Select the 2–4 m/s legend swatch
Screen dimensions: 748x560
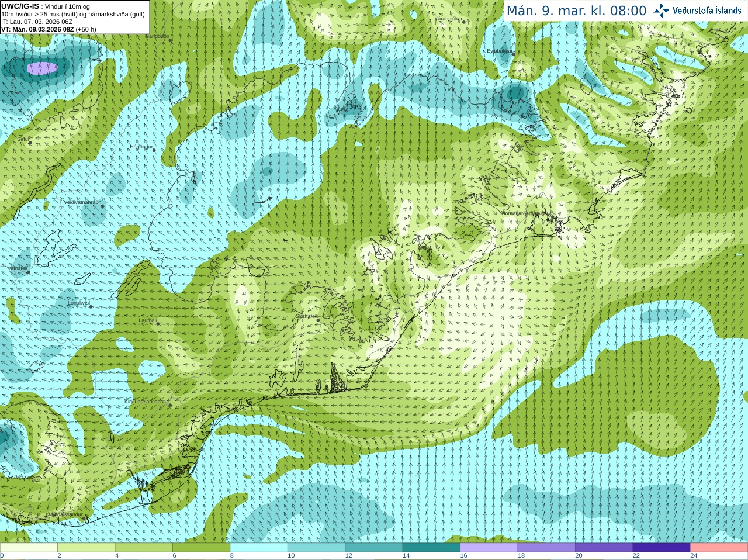(86, 548)
